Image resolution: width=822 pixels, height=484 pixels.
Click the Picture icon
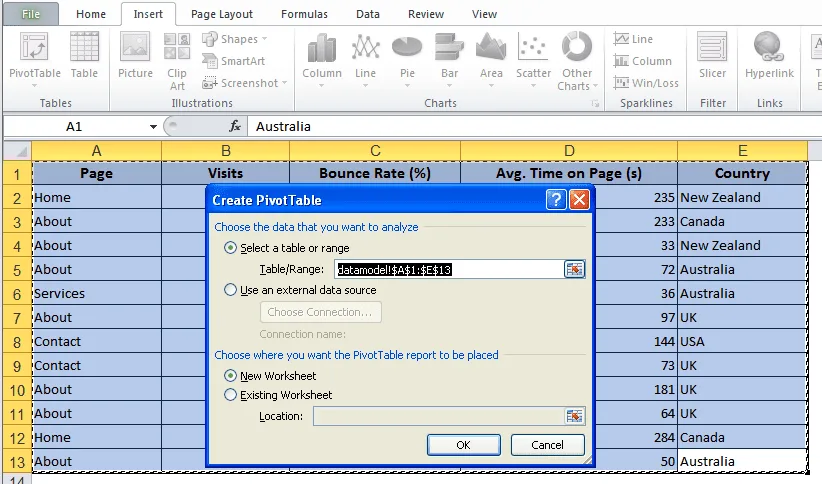pyautogui.click(x=135, y=55)
